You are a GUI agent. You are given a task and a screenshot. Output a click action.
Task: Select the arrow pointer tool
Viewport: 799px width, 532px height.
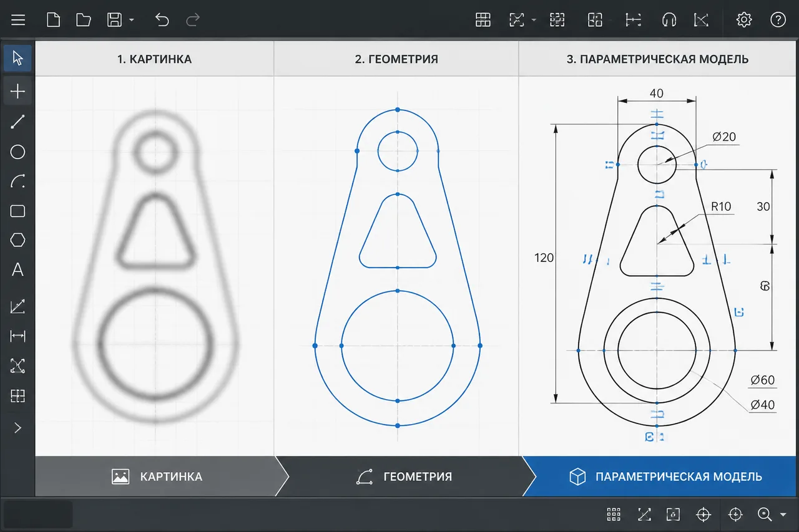[17, 59]
